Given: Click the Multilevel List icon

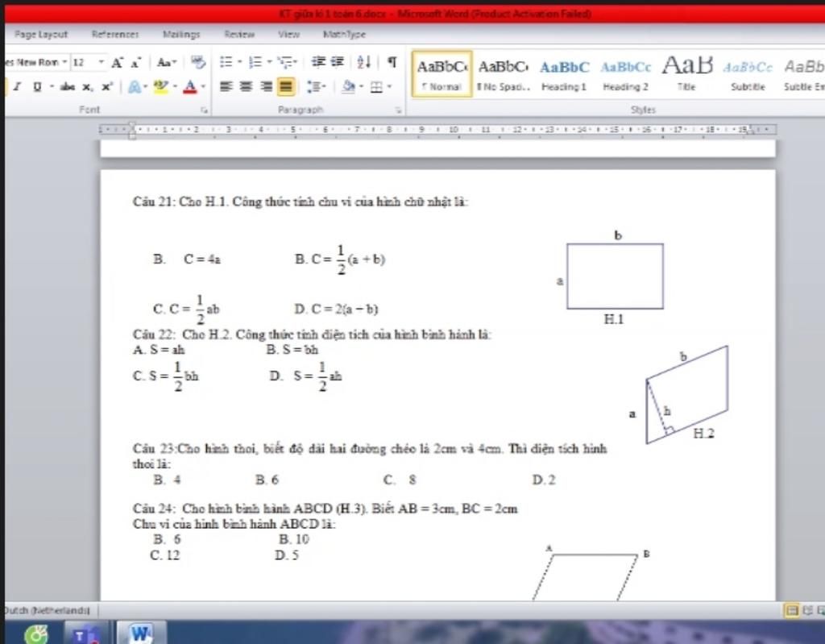Looking at the screenshot, I should [286, 62].
